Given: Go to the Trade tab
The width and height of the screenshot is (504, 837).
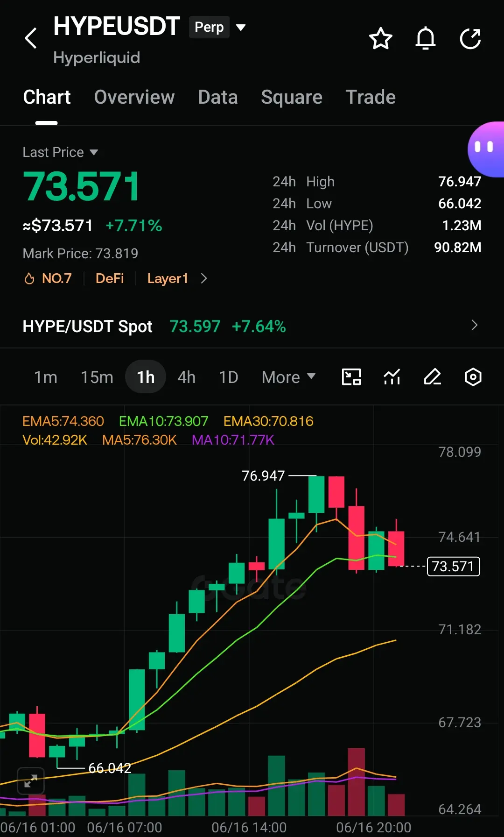Looking at the screenshot, I should point(371,97).
